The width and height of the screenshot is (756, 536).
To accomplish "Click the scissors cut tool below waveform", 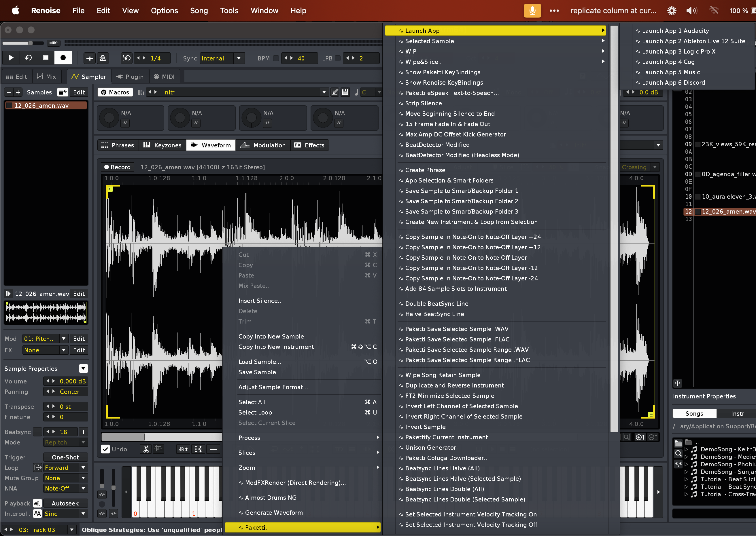I will (146, 449).
